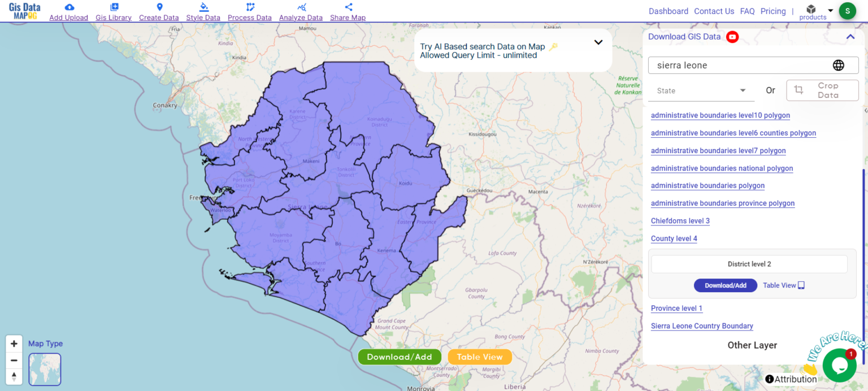Open the Chiefdoms level 3 link

point(680,220)
